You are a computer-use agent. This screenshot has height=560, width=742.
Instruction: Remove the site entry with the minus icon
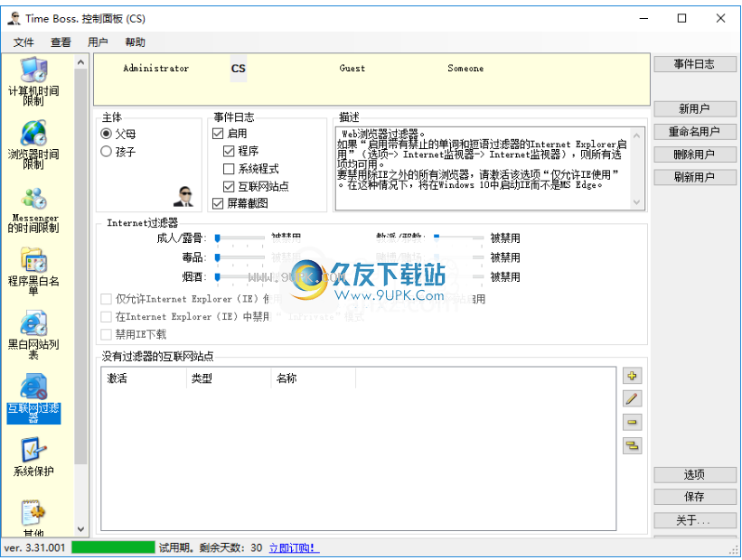pyautogui.click(x=633, y=423)
